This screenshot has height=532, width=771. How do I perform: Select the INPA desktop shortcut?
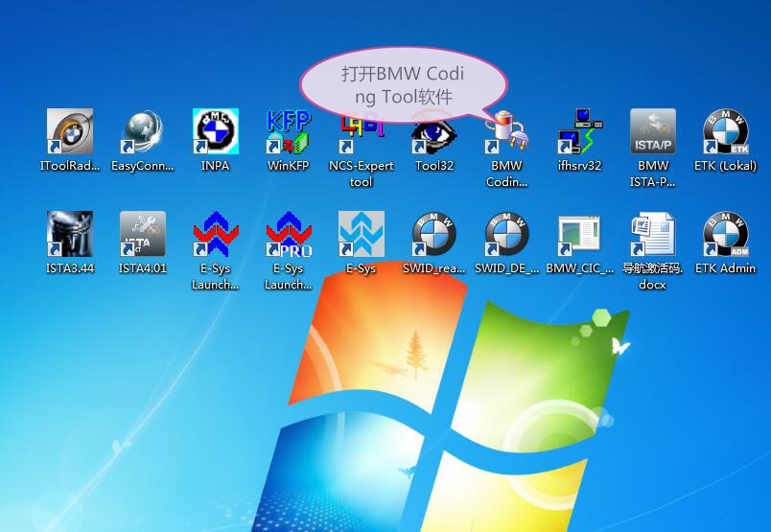[216, 132]
